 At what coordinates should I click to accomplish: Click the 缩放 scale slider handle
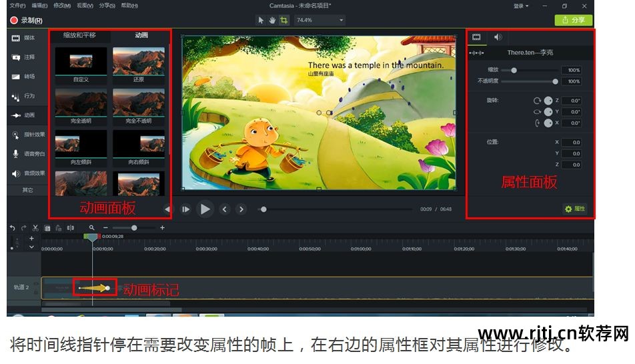(514, 71)
